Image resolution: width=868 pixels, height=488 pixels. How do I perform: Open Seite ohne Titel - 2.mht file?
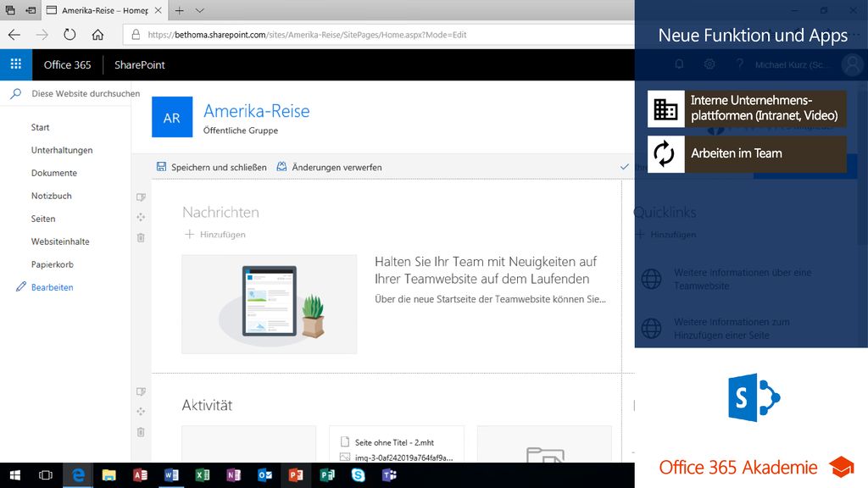[x=394, y=442]
